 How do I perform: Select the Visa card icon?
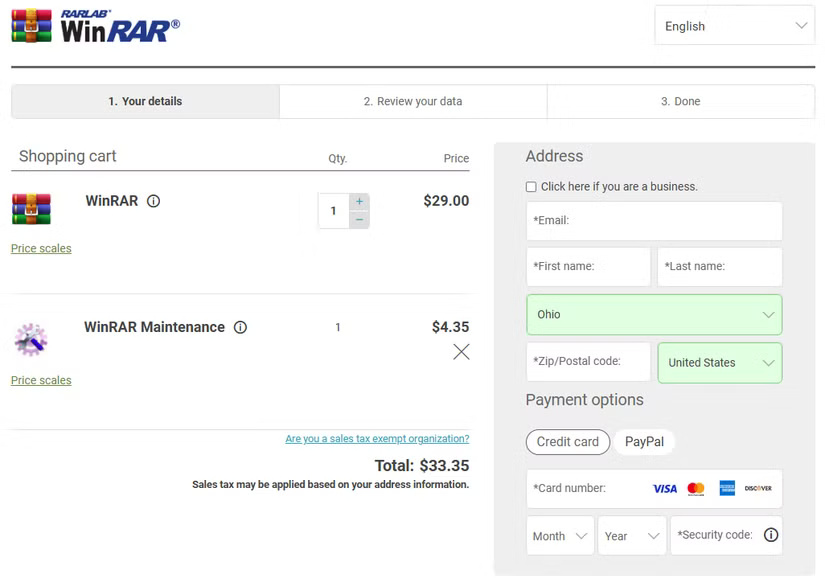663,488
